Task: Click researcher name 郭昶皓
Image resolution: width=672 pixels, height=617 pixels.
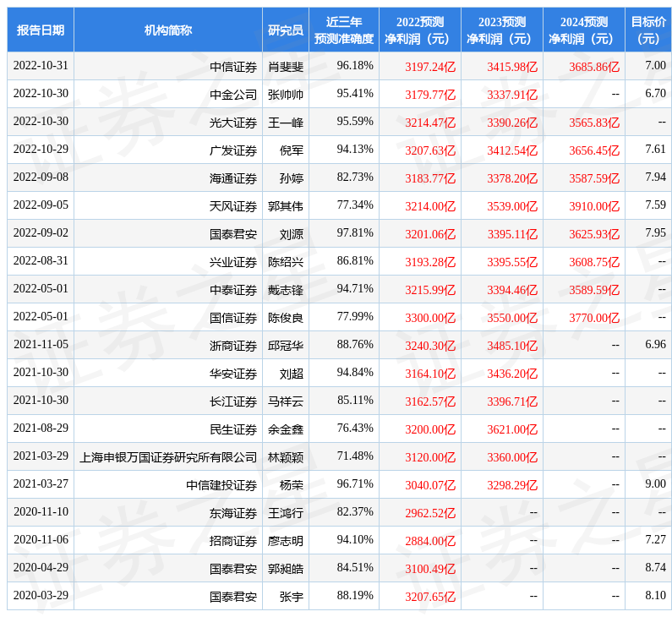Action: pos(286,568)
